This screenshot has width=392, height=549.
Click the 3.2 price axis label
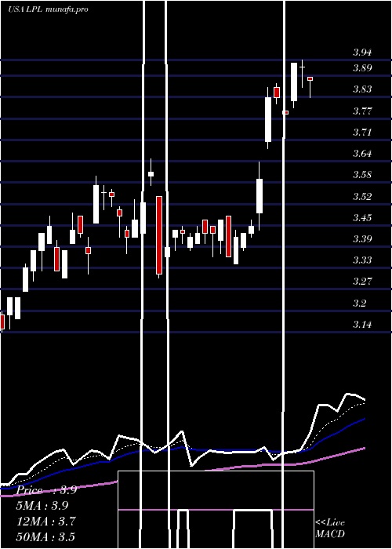point(359,304)
